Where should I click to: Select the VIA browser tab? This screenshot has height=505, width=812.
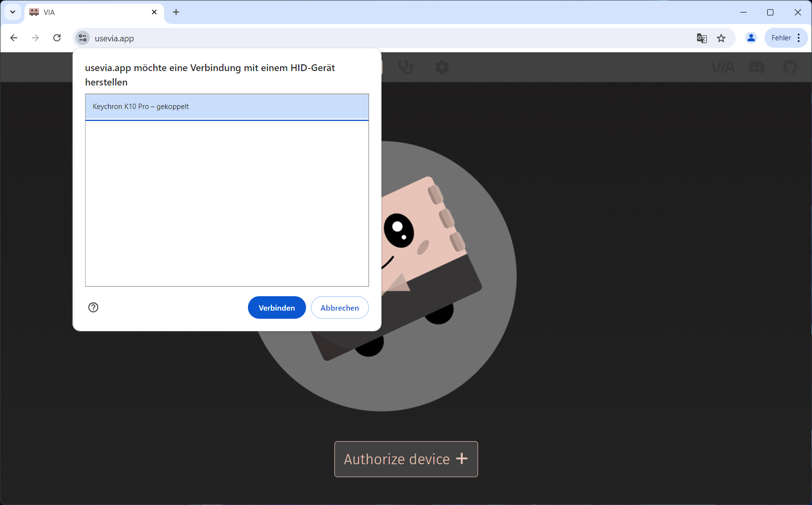coord(94,12)
